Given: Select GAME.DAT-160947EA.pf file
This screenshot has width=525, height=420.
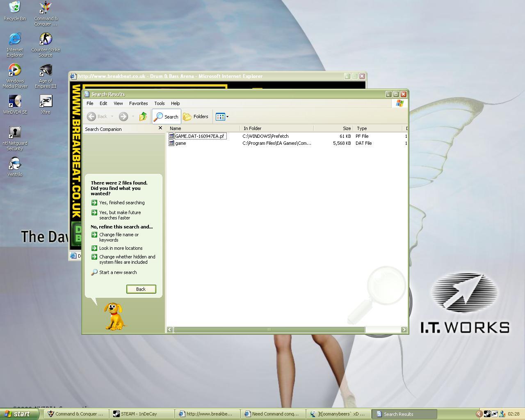Looking at the screenshot, I should point(197,136).
